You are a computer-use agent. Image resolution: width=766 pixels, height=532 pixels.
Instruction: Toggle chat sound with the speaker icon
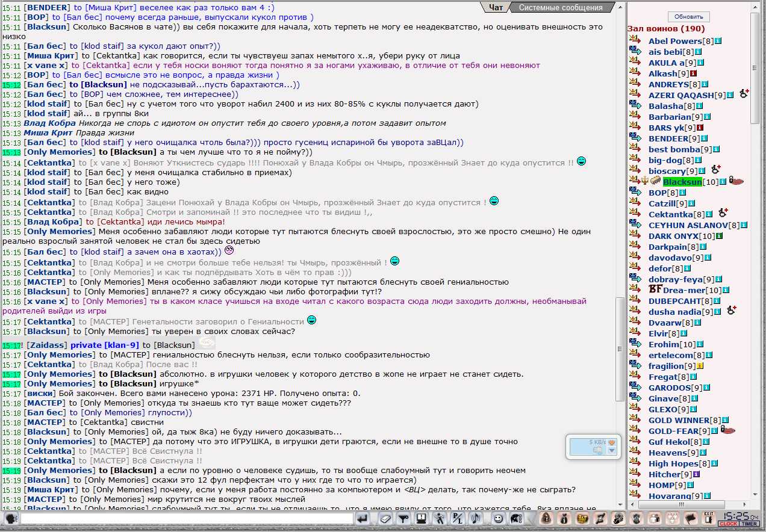(x=475, y=519)
